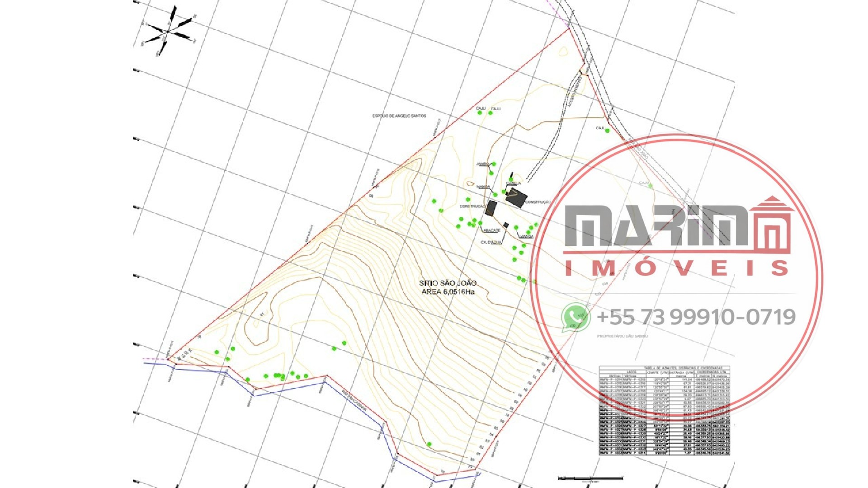Click the MANGA label beside CX. D'AGUA

[x=527, y=236]
